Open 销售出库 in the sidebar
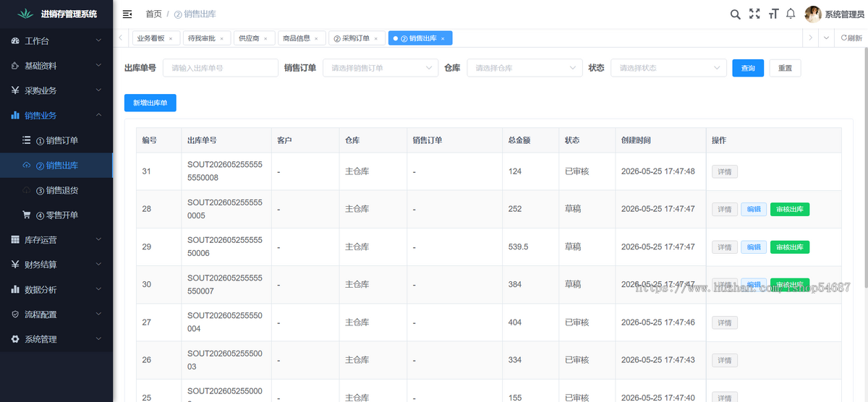Screen dimensions: 868x402 pyautogui.click(x=56, y=166)
